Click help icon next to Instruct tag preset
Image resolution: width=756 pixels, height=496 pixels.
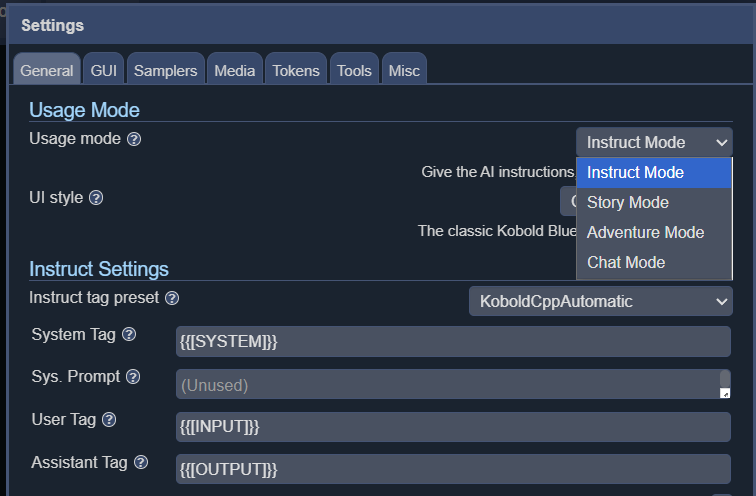[x=172, y=298]
